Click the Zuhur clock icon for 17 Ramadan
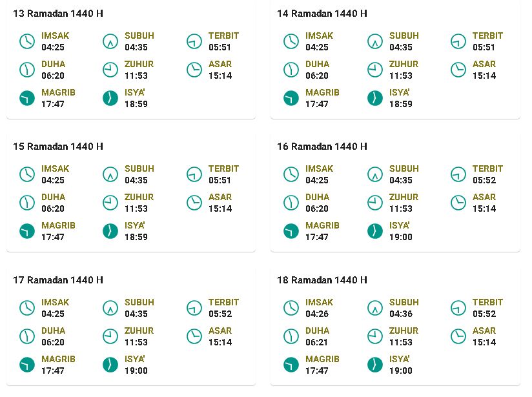The height and width of the screenshot is (397, 532). pos(110,336)
